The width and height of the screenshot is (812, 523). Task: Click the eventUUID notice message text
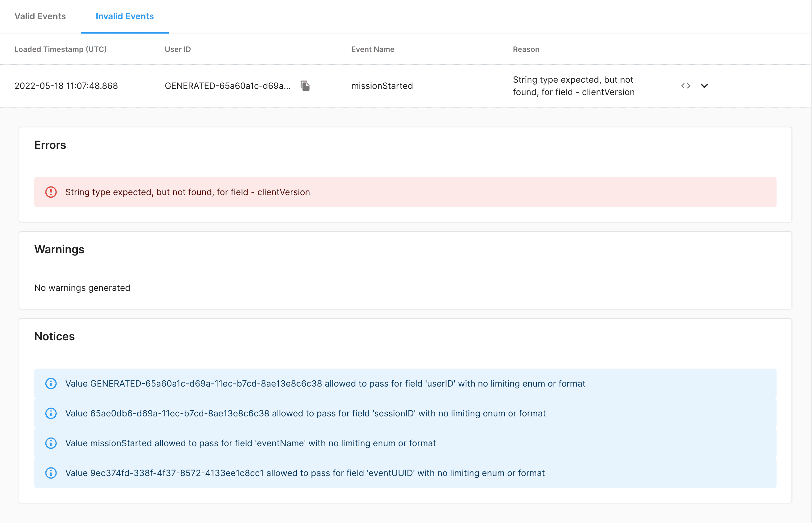click(x=305, y=473)
